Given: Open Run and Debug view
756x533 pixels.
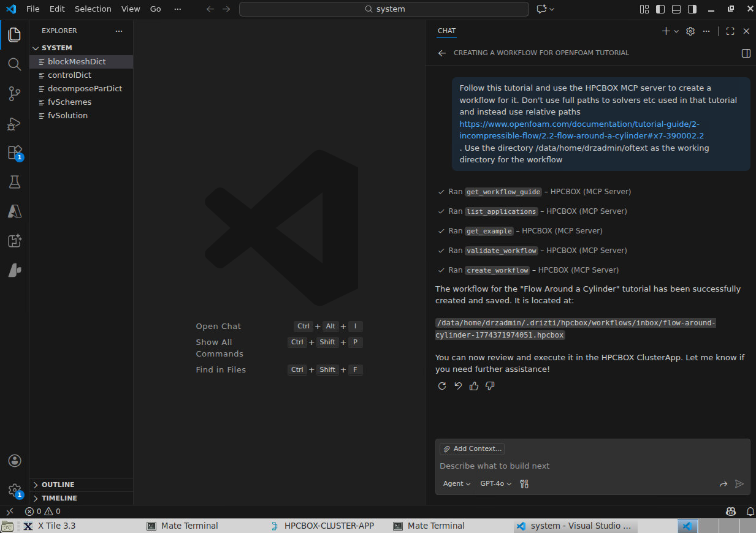Looking at the screenshot, I should [x=14, y=123].
